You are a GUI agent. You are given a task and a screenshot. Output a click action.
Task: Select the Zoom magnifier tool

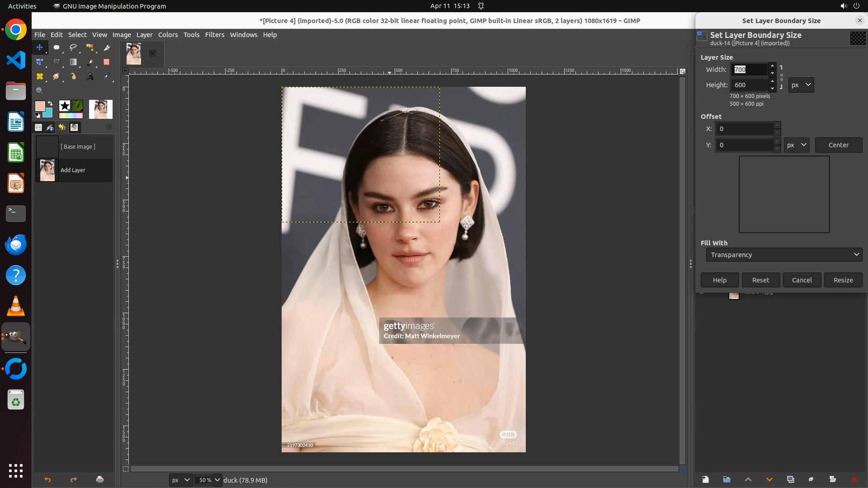click(x=40, y=91)
